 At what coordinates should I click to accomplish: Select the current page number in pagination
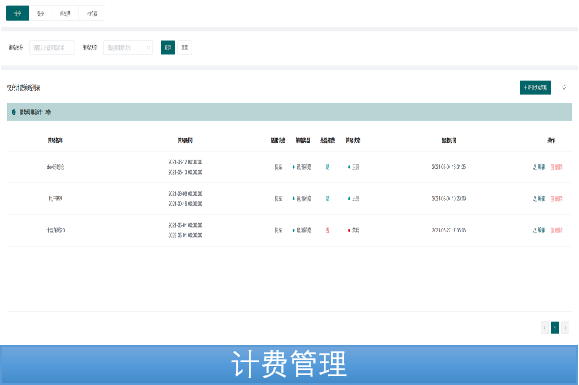click(555, 327)
